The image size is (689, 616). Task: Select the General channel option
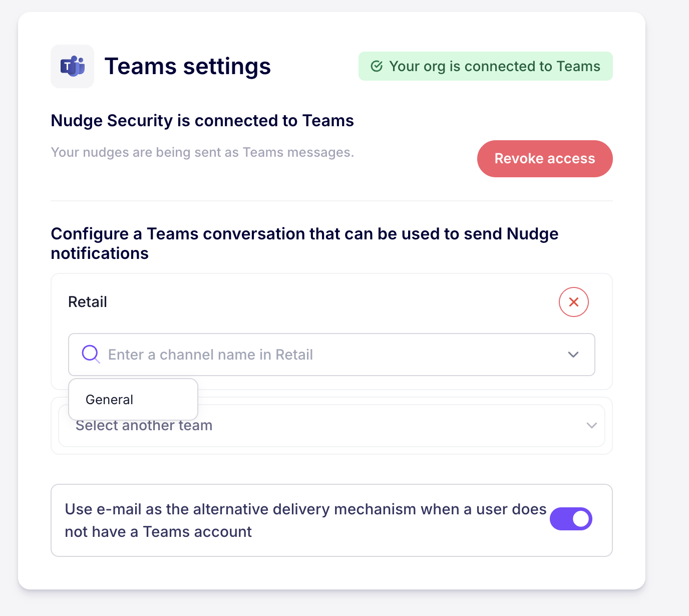[x=110, y=400]
